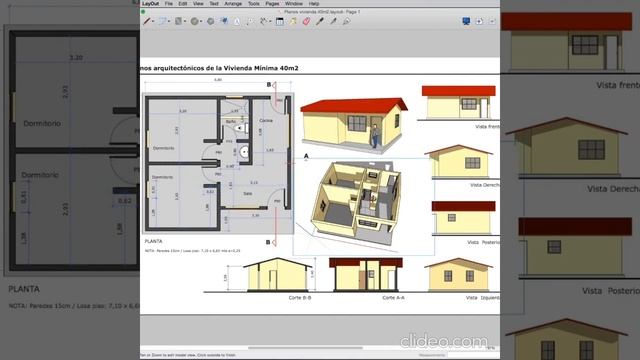This screenshot has height=360, width=640.
Task: Select the Vista frente elevation drawing
Action: [x=459, y=103]
